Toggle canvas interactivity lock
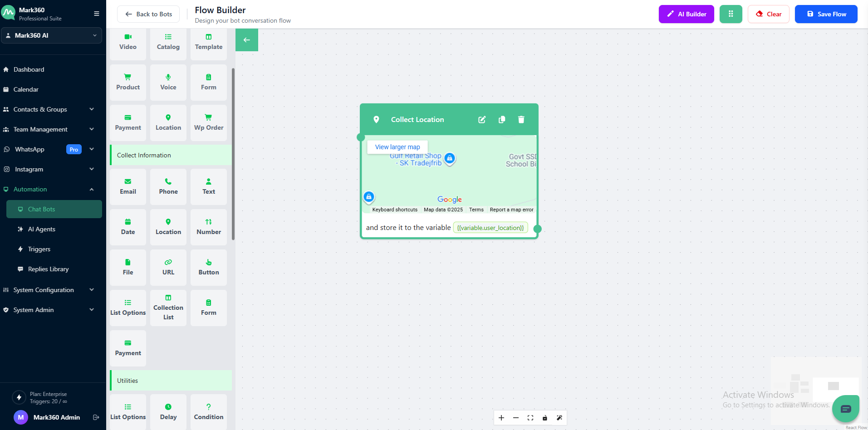Viewport: 868px width, 430px height. [545, 418]
